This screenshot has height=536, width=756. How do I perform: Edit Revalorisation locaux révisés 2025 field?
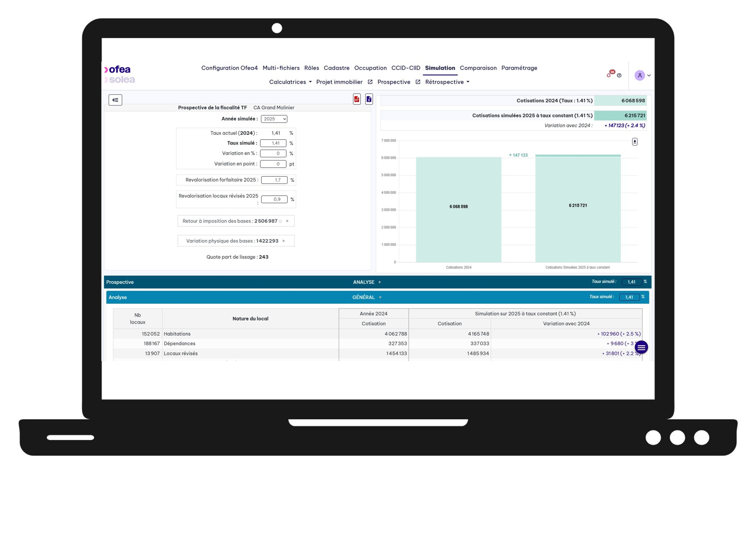click(x=274, y=199)
